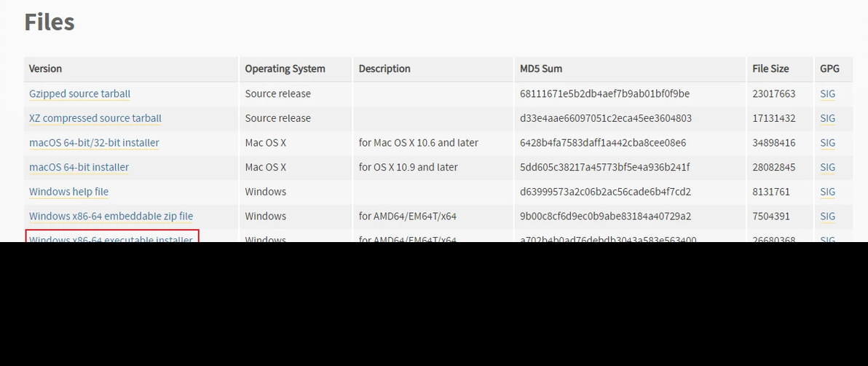
Task: Click the Version column header
Action: click(45, 69)
